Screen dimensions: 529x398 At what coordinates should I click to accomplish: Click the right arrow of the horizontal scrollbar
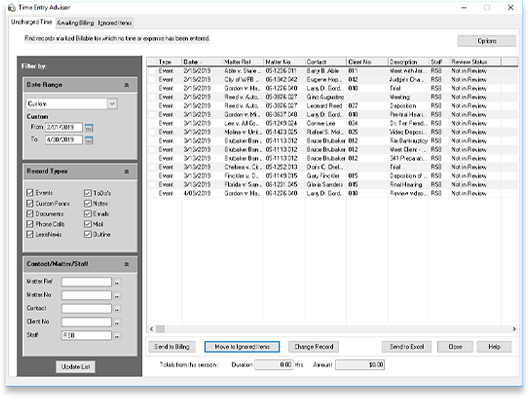tap(514, 329)
